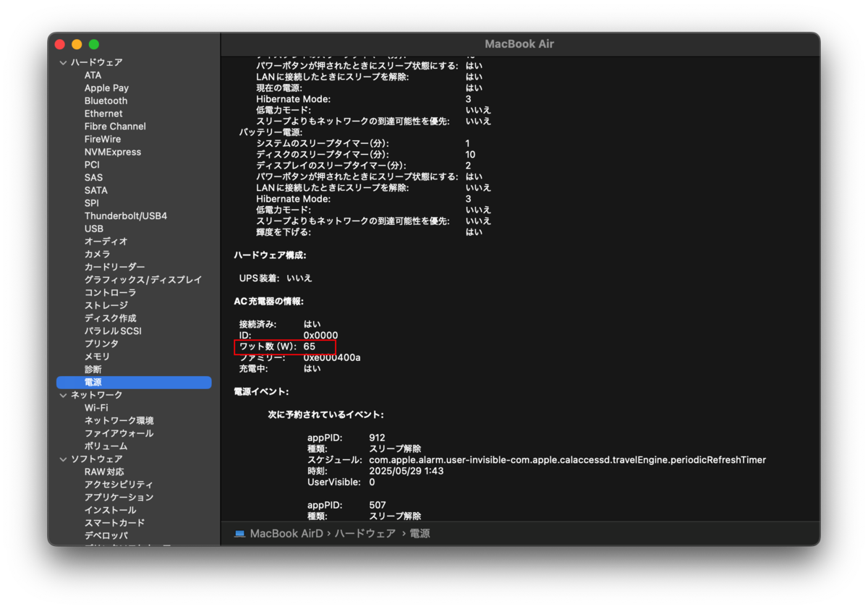Open RAW対応 under ソフトウェア
Viewport: 868px width, 609px height.
104,472
